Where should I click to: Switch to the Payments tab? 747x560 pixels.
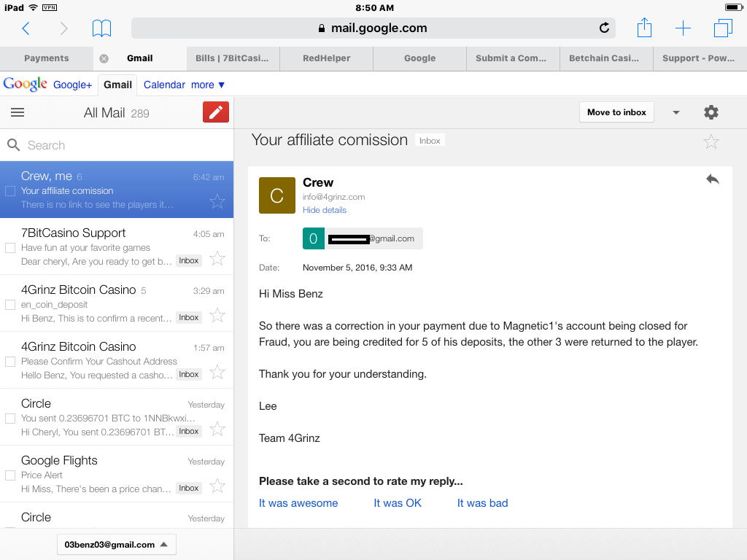click(x=47, y=58)
